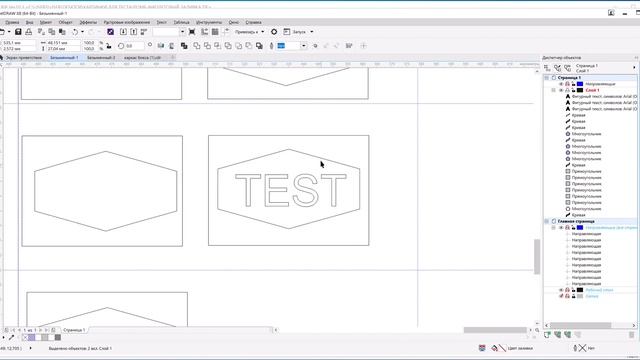This screenshot has height=360, width=640.
Task: Click the Undo arrow icon
Action: (x=75, y=32)
